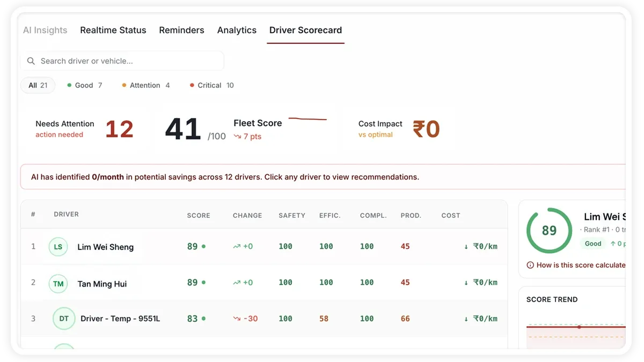Click the TM driver avatar
Image resolution: width=644 pixels, height=362 pixels.
(x=58, y=284)
